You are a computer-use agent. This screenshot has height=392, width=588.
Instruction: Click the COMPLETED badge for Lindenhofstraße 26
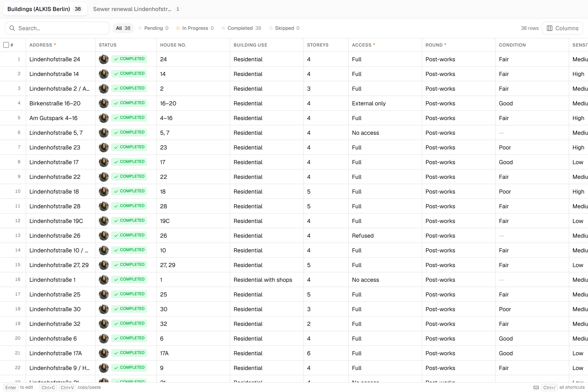(x=129, y=235)
